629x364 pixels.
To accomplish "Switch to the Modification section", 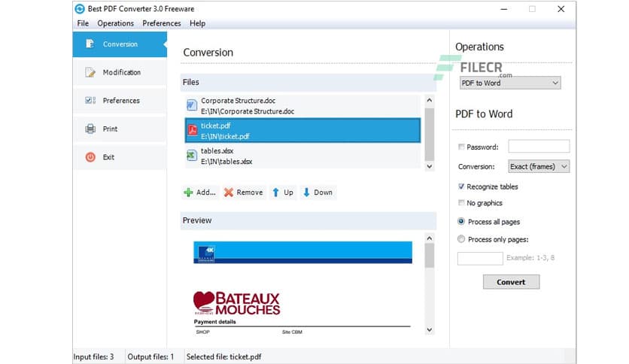I will 120,72.
